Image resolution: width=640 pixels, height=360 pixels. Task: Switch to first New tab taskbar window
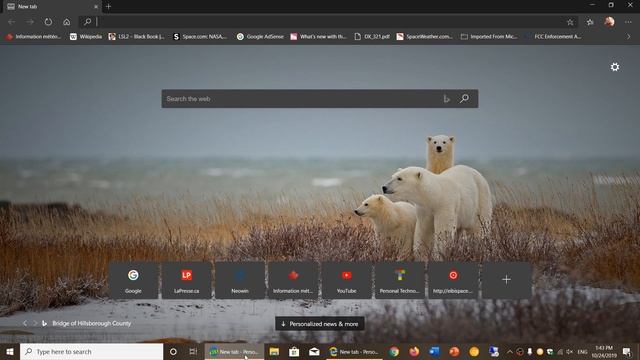(234, 352)
